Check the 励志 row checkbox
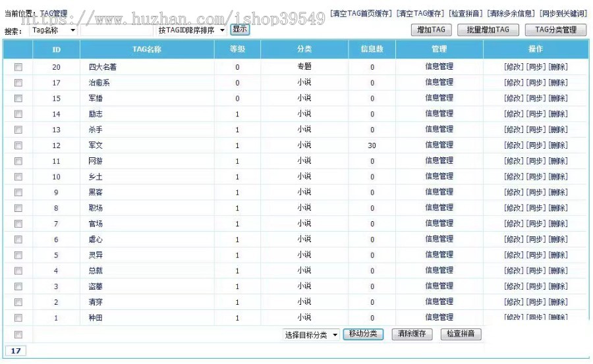The image size is (593, 364). (18, 114)
